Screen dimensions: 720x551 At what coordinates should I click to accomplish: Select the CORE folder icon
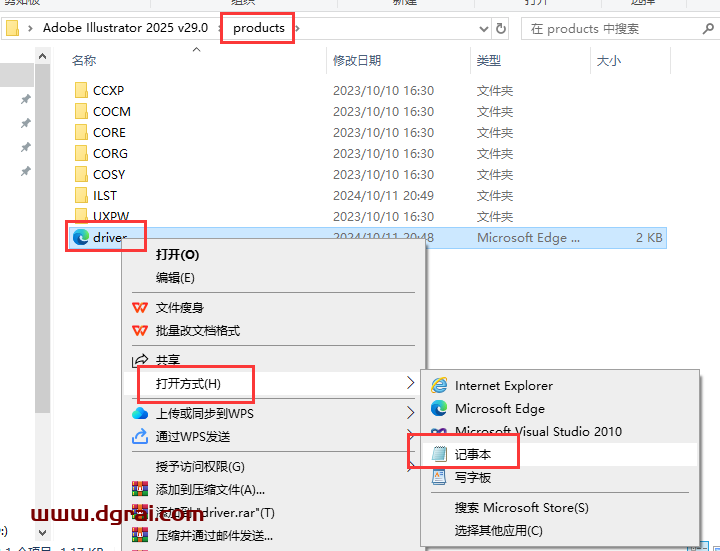81,133
